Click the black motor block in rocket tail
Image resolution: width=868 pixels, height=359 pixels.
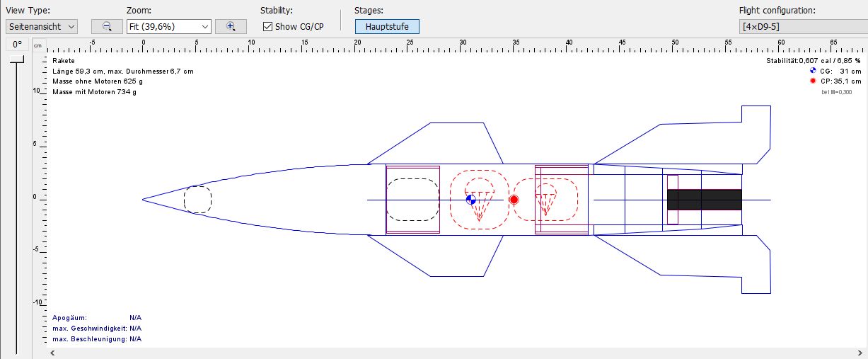pos(704,200)
